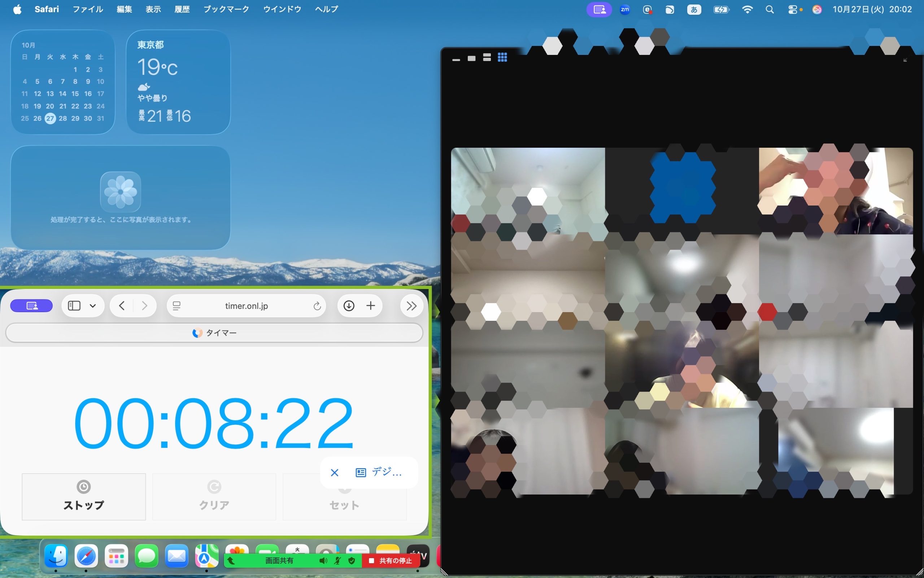Viewport: 924px width, 578px height.
Task: Click the ストップ timer button
Action: 84,497
